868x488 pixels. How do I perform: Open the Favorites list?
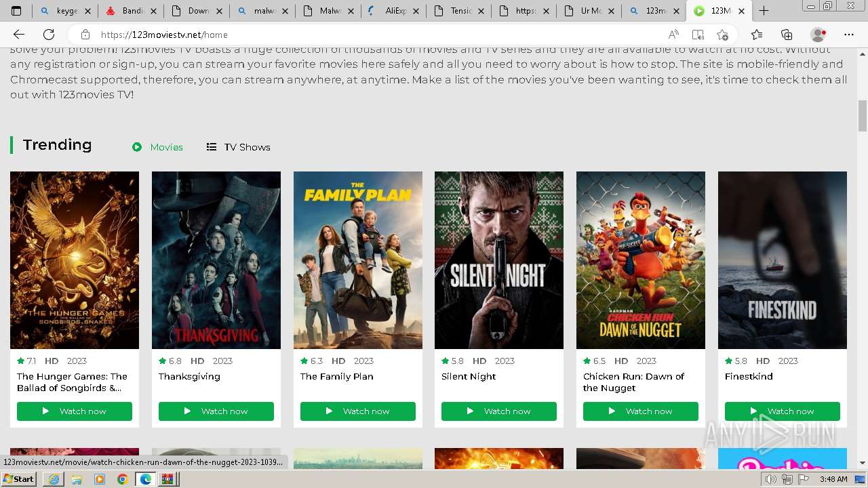pos(757,35)
